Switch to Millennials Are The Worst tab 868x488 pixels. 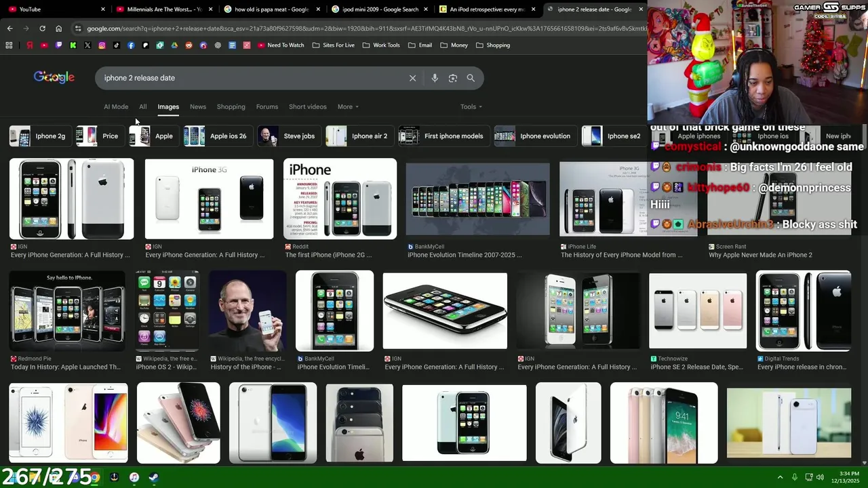click(x=163, y=9)
